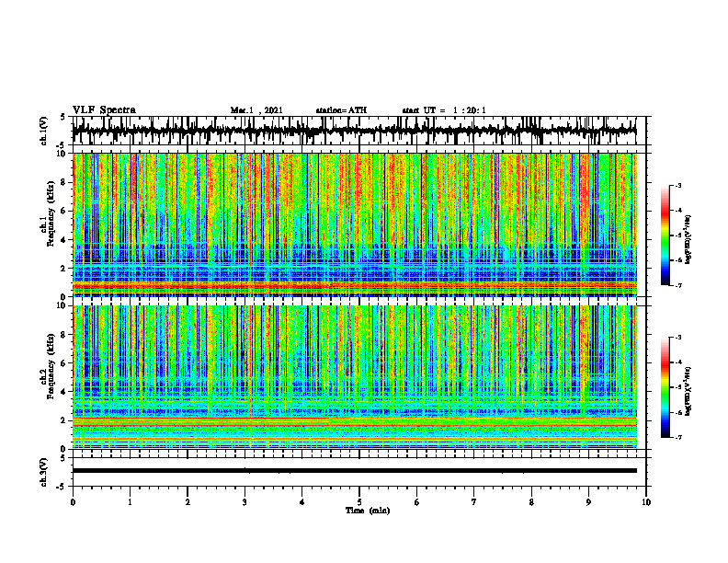
Task: Click the ch.2 color scale bar
Action: click(x=665, y=387)
